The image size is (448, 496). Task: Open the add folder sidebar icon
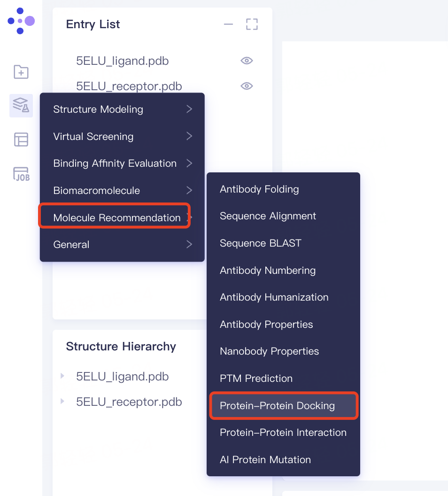tap(21, 72)
